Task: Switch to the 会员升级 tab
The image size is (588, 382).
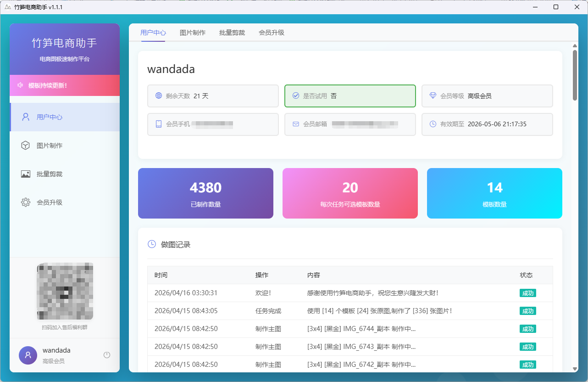Action: coord(271,33)
